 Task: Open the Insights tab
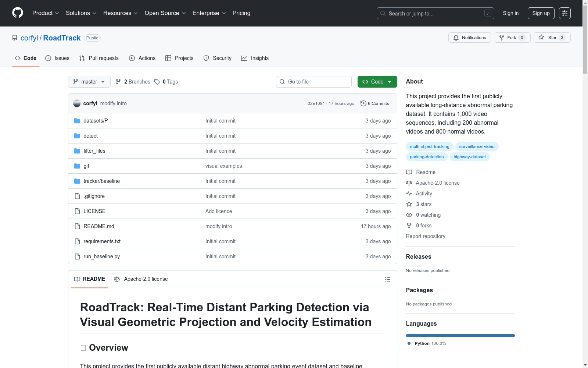coord(255,58)
